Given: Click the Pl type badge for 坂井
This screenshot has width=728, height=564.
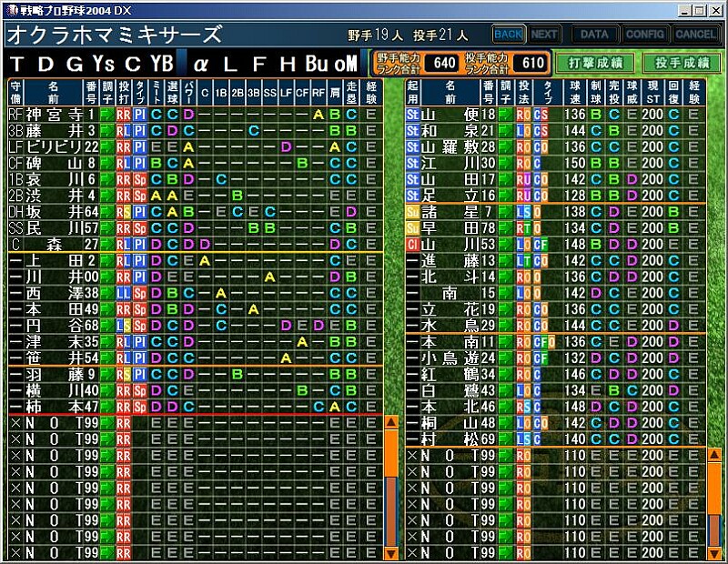Looking at the screenshot, I should click(140, 212).
